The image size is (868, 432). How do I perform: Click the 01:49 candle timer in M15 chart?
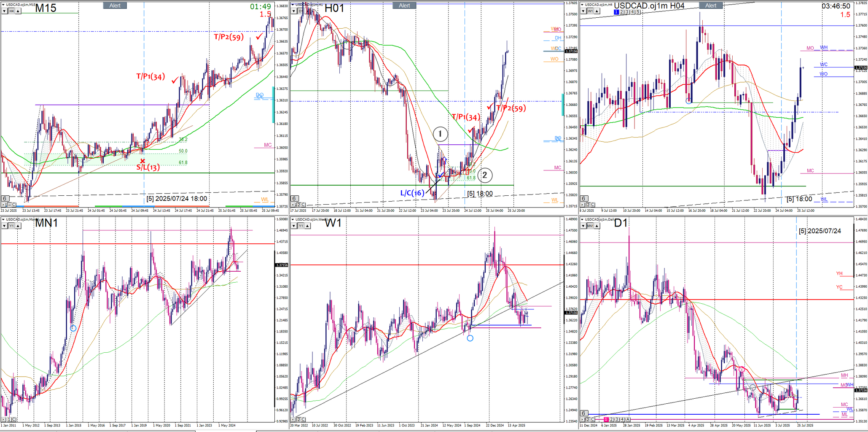coord(261,6)
